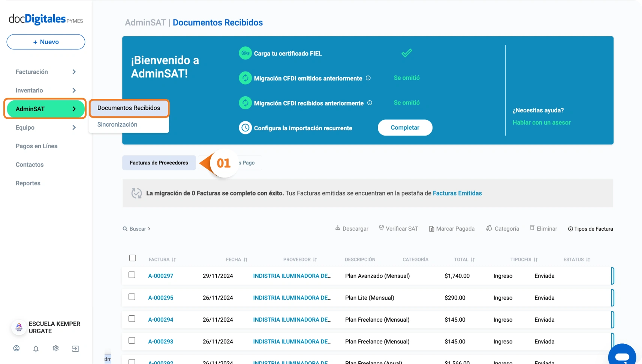Sort by TIPOCFDI column
642x364 pixels.
(x=524, y=260)
